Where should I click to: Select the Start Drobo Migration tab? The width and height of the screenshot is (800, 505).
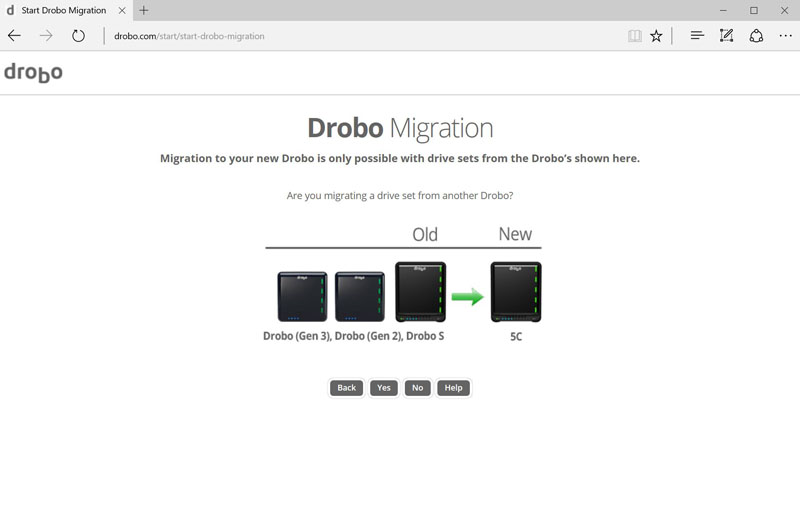click(x=66, y=10)
